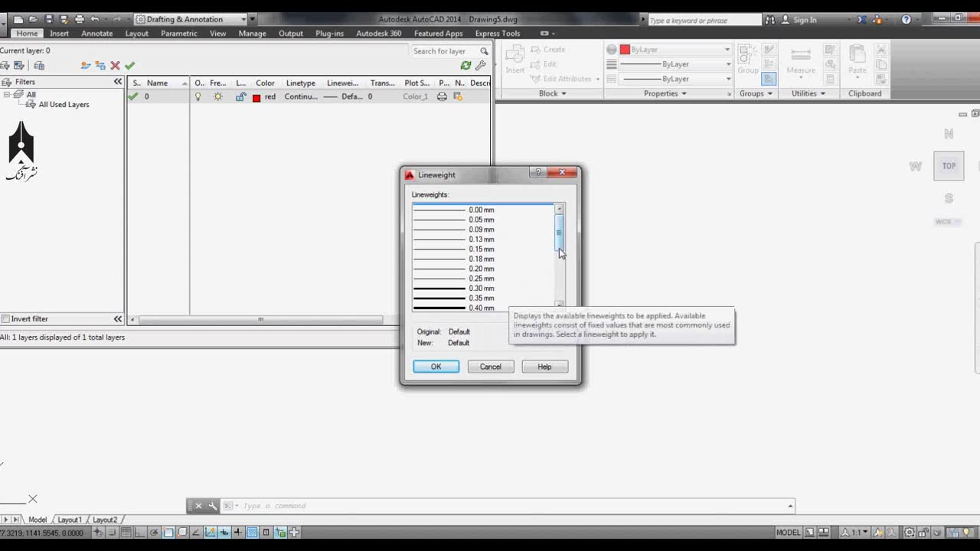
Task: Select the 0.05 mm lineweight
Action: 483,220
